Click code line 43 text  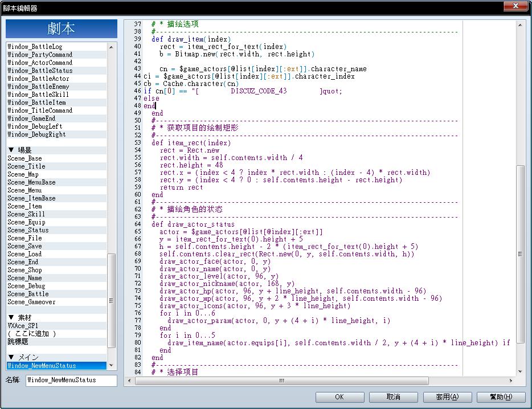263,69
